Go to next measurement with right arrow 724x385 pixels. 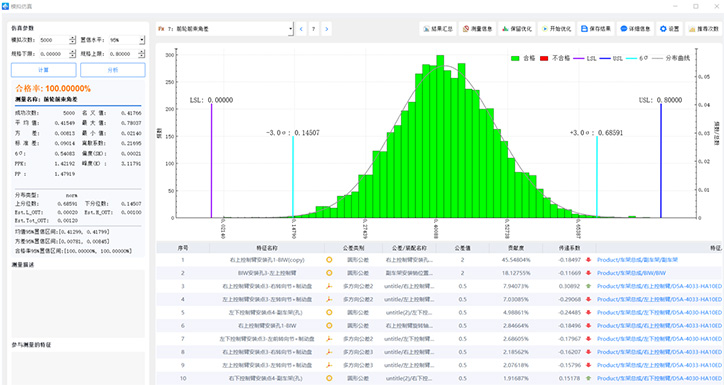(x=326, y=29)
